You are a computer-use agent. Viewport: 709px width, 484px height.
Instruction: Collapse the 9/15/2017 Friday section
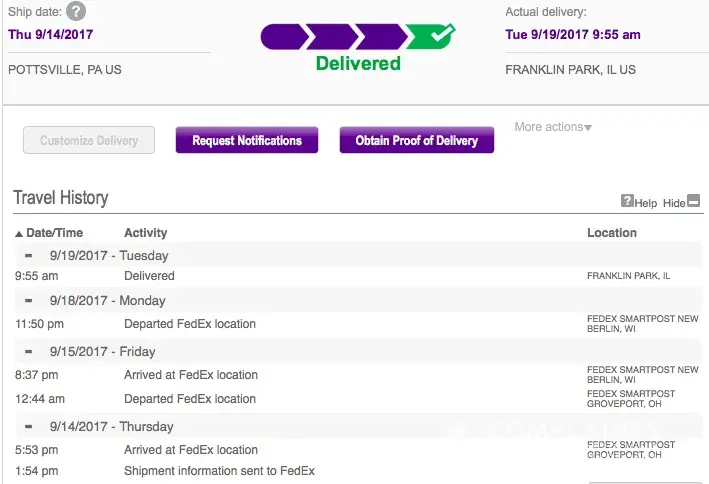(29, 351)
